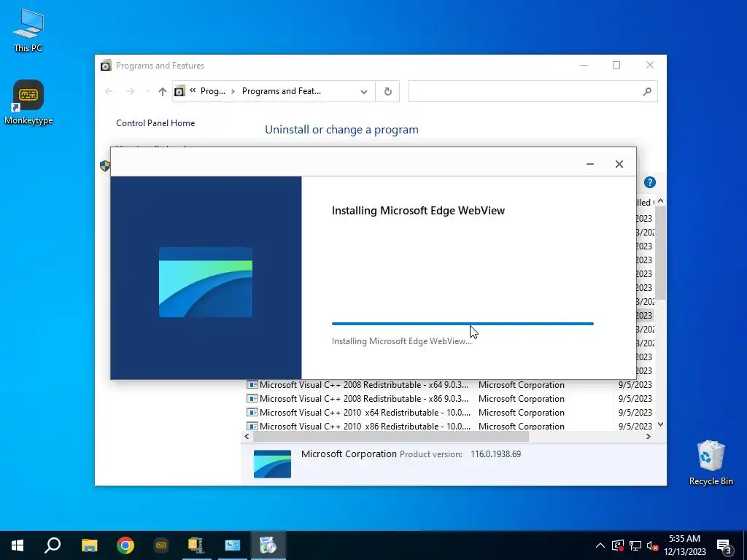The width and height of the screenshot is (747, 560).
Task: Click the muted volume tray icon
Action: (652, 545)
